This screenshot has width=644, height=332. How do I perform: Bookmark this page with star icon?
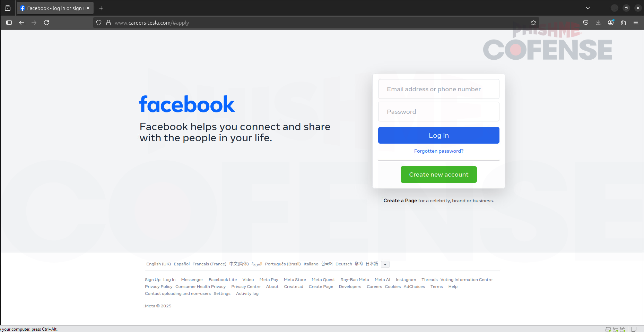(x=533, y=23)
